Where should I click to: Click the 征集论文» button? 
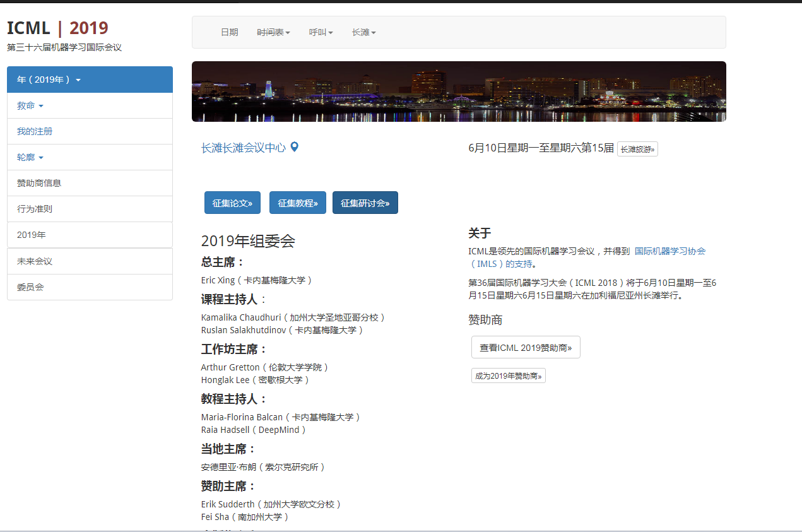232,203
